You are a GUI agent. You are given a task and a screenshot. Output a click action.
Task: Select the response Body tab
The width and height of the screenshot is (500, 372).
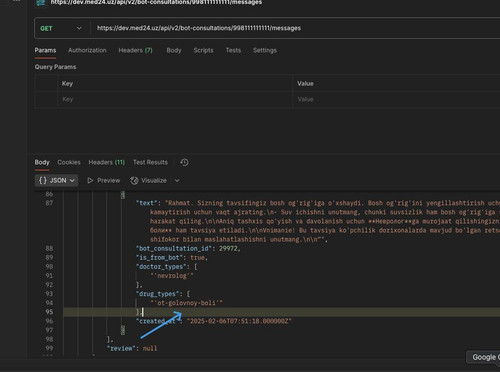(x=42, y=162)
